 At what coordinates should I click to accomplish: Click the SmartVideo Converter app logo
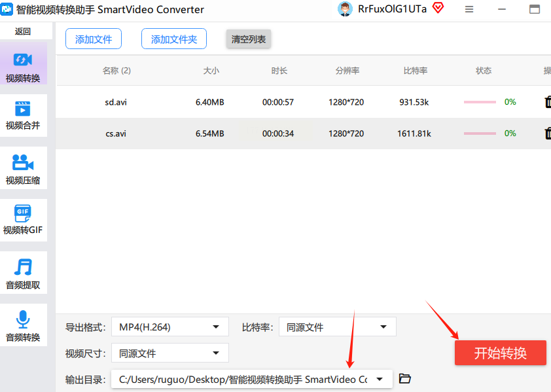[x=7, y=10]
